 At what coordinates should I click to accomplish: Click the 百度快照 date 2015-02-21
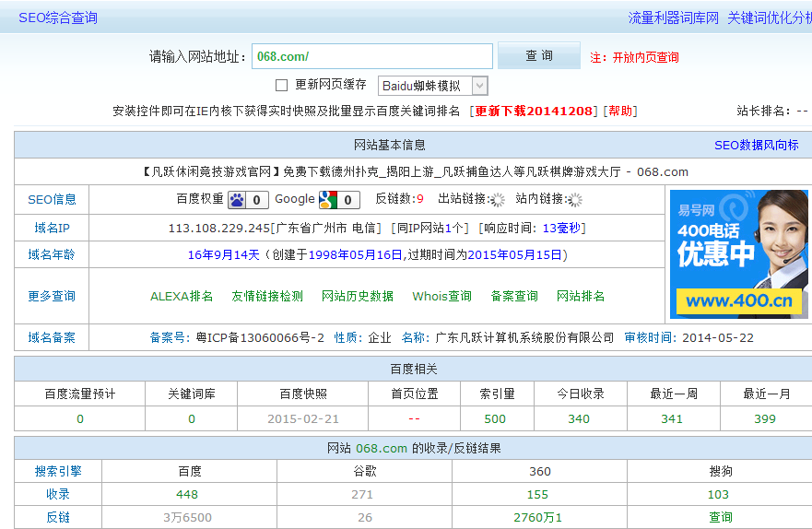(303, 419)
